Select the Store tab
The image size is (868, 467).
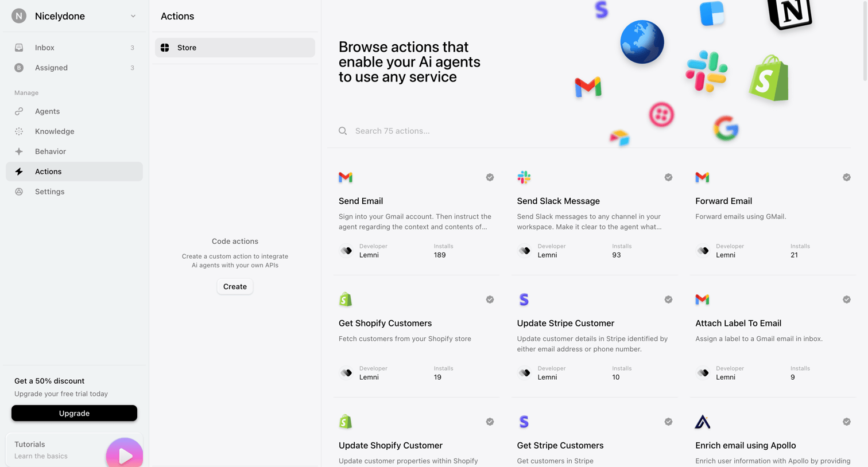pyautogui.click(x=235, y=48)
